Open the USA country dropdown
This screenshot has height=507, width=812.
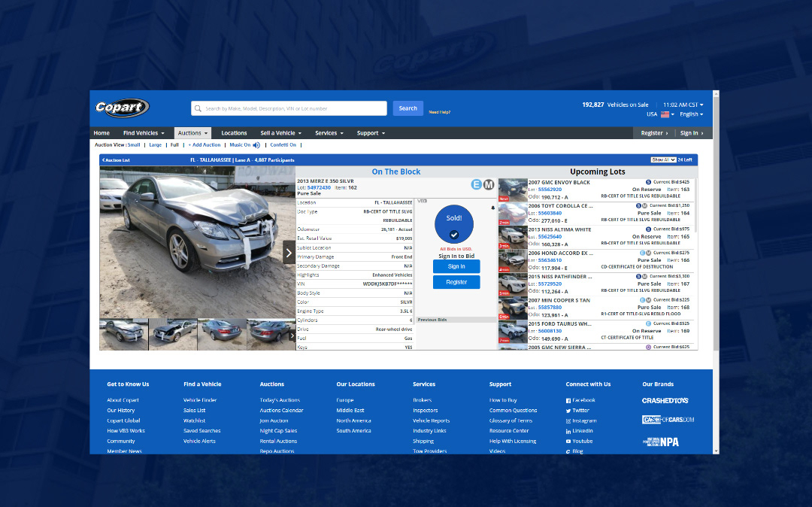pyautogui.click(x=660, y=114)
